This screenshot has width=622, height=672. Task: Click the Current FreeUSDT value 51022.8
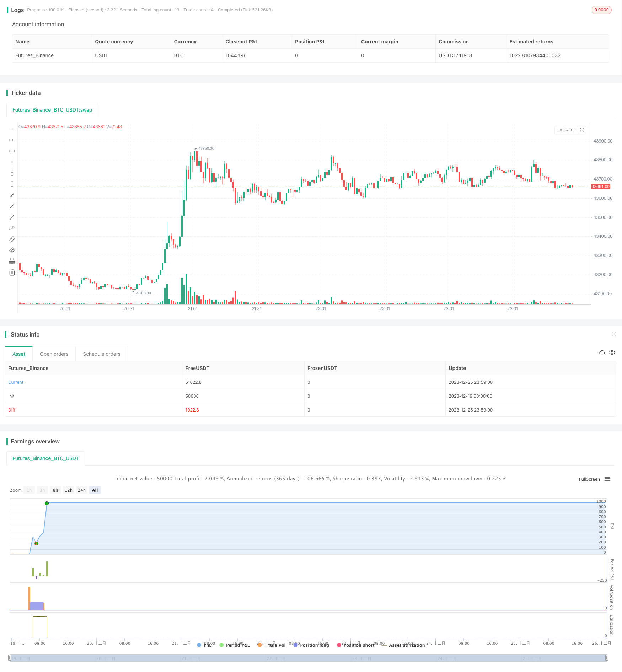click(193, 382)
